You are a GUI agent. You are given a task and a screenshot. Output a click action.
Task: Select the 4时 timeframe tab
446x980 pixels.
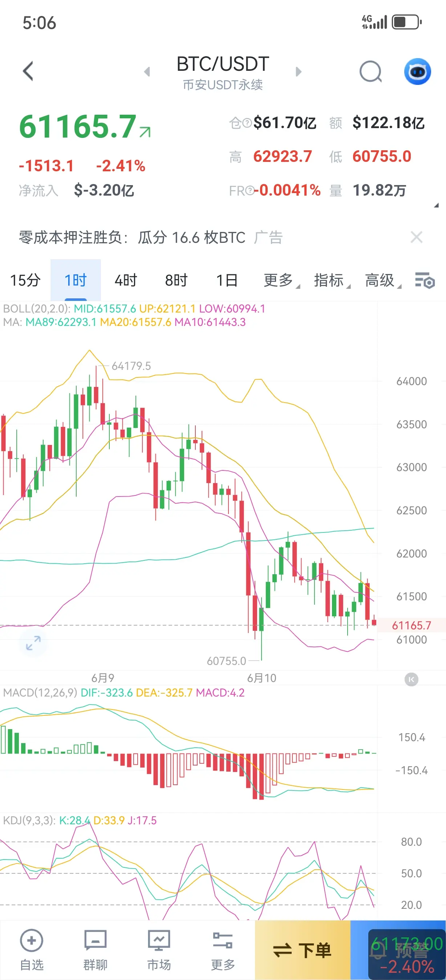[126, 280]
